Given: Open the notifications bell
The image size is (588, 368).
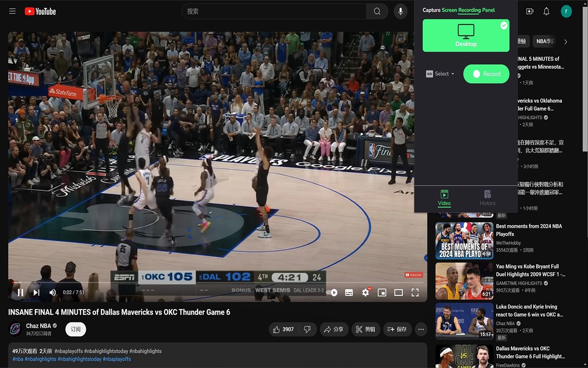Looking at the screenshot, I should tap(546, 11).
